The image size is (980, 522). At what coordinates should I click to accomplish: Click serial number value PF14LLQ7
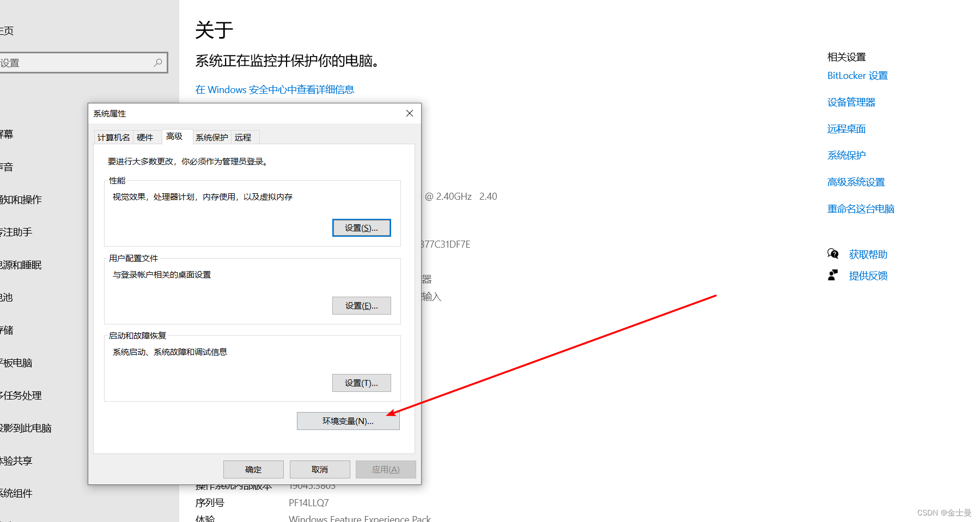click(309, 503)
